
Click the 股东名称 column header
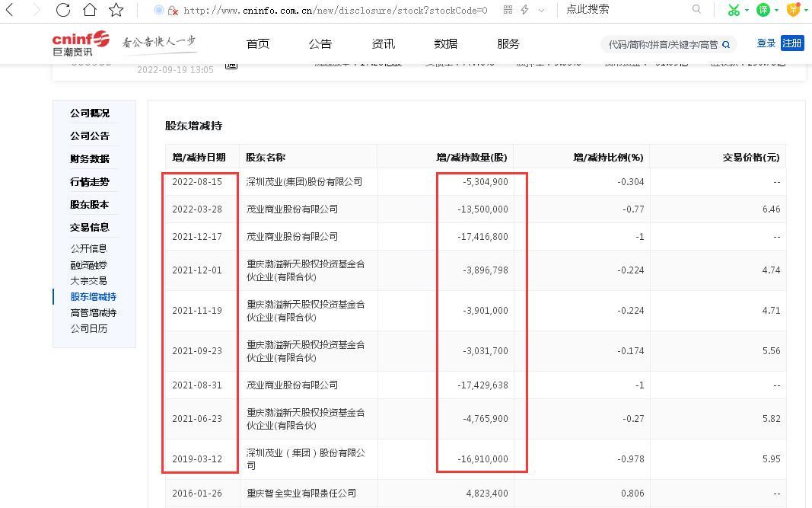(266, 157)
